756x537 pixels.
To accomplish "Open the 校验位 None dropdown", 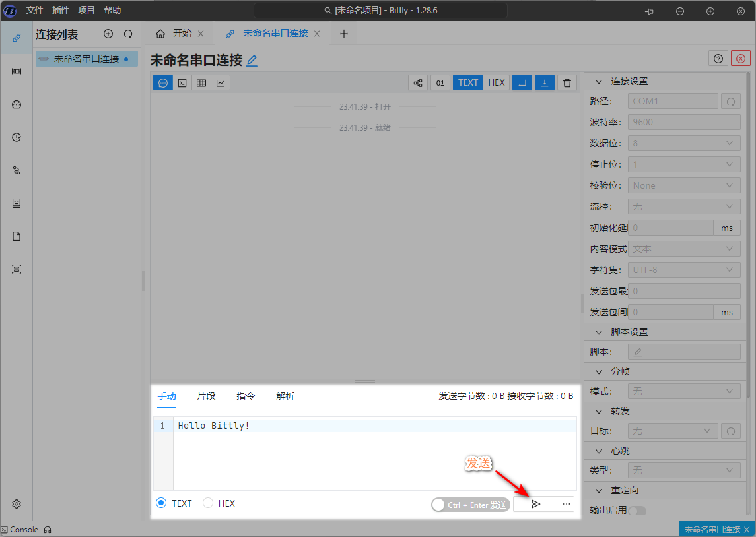I will [683, 185].
